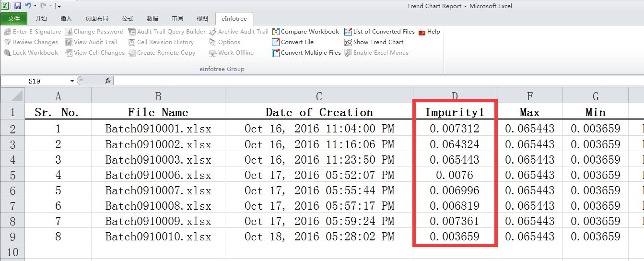
Task: Click the Save icon in quick access toolbar
Action: tap(18, 6)
